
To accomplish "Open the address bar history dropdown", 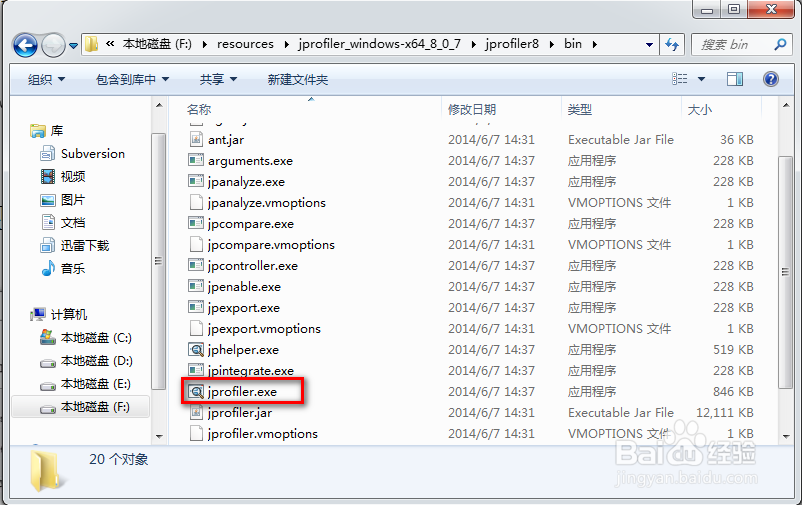I will click(649, 45).
